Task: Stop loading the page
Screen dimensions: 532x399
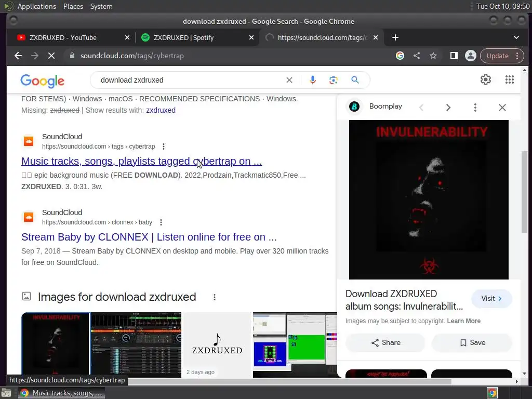Action: point(51,56)
